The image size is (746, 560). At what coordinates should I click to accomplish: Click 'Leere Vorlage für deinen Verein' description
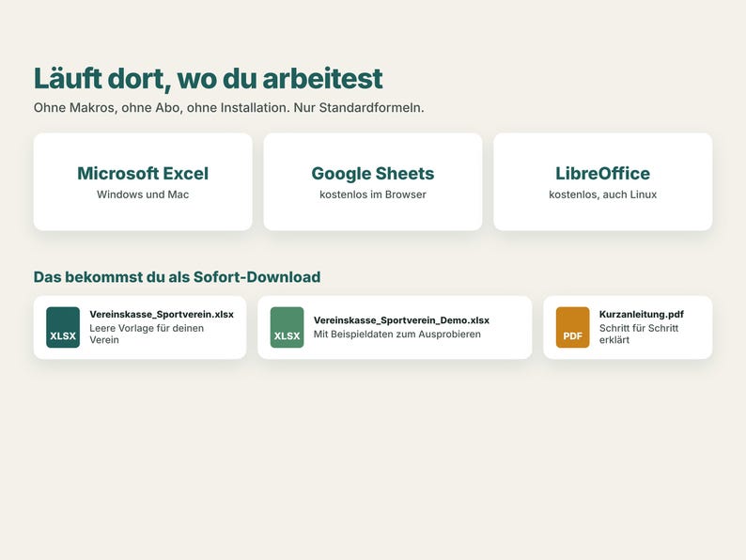click(x=147, y=334)
